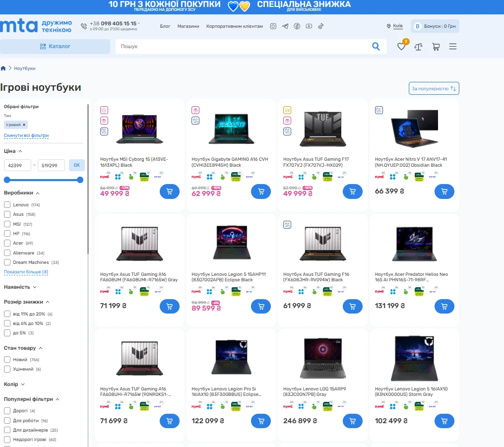
Task: Open the YouTube social icon in header
Action: coord(309,26)
